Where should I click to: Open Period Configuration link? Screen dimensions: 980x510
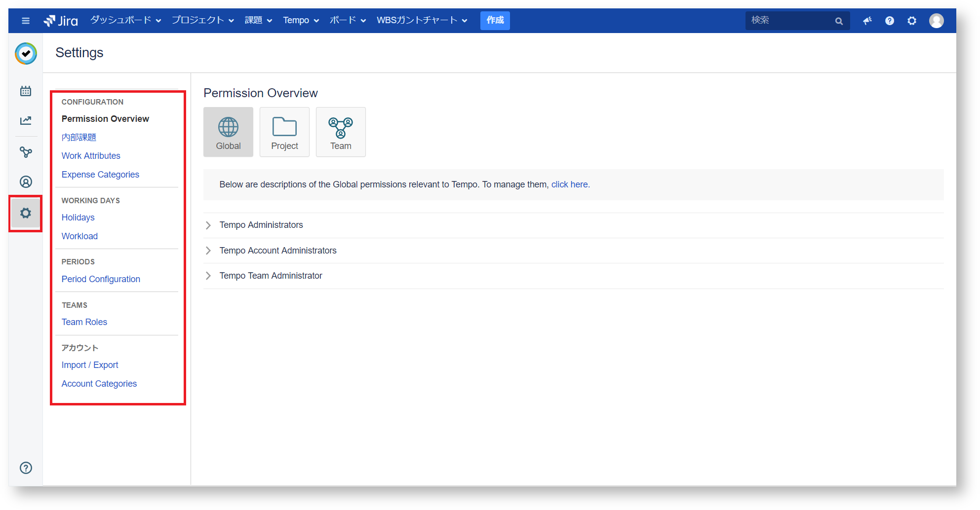tap(101, 279)
